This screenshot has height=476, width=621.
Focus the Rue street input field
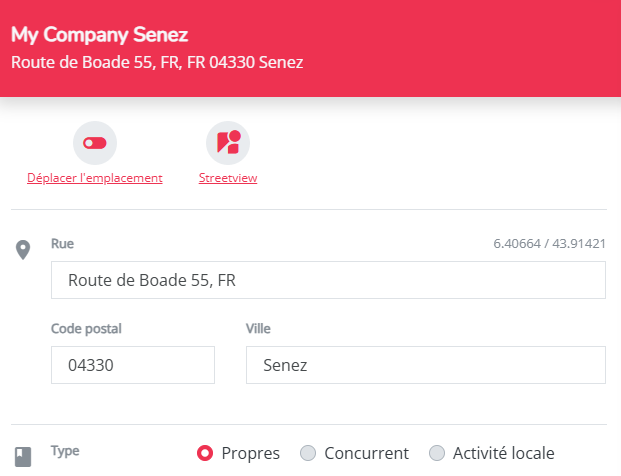click(x=328, y=280)
